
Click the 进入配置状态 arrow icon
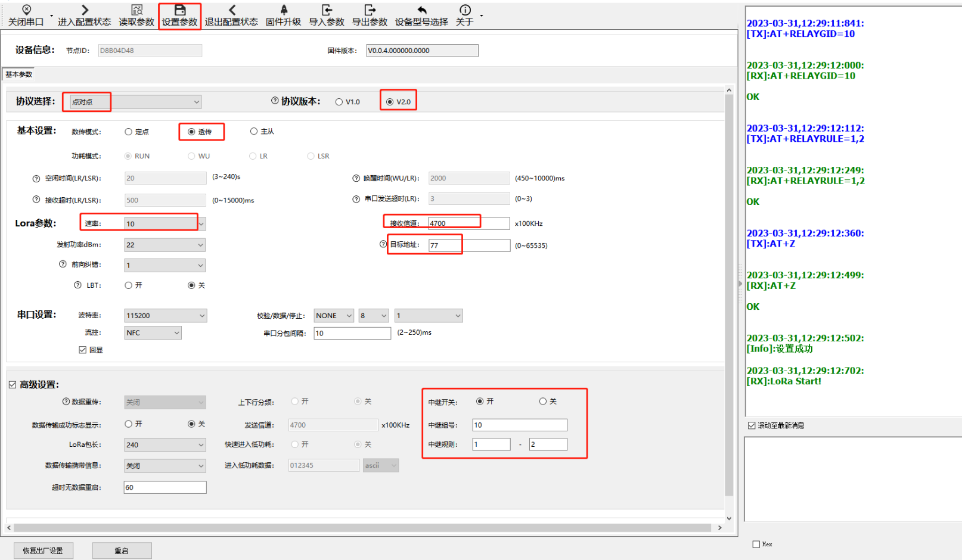tap(85, 10)
